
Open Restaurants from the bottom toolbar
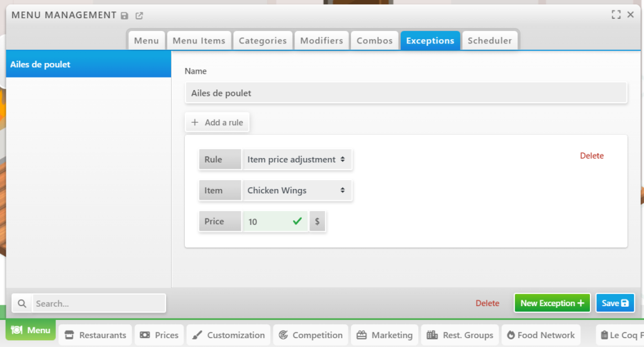coord(95,335)
